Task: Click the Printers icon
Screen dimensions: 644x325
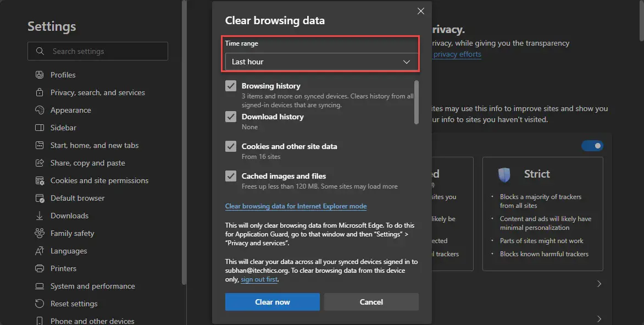Action: pos(40,269)
